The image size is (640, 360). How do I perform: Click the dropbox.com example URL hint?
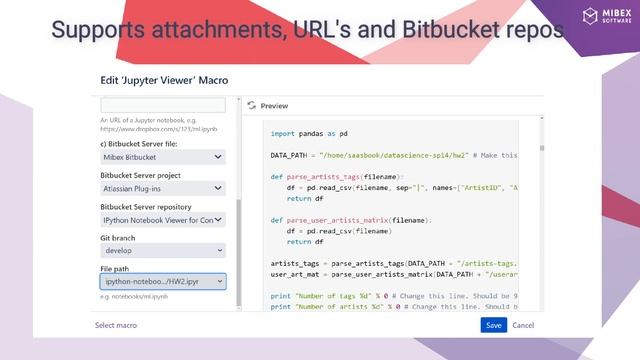tap(159, 129)
